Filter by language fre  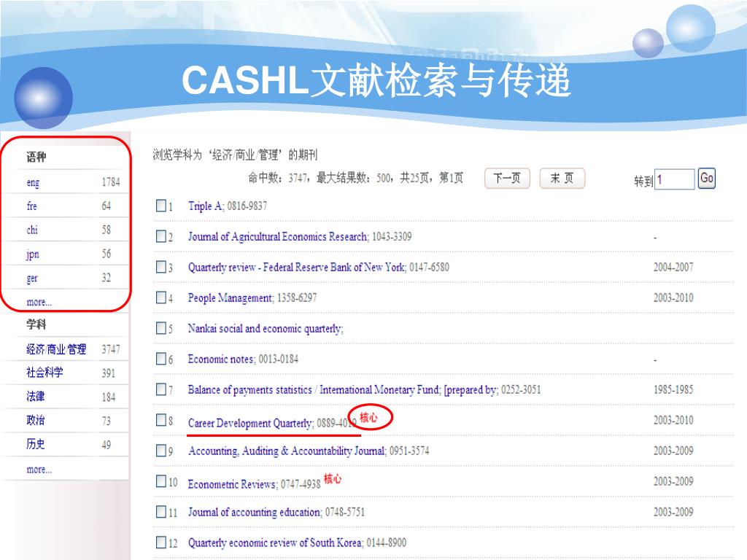[x=31, y=206]
